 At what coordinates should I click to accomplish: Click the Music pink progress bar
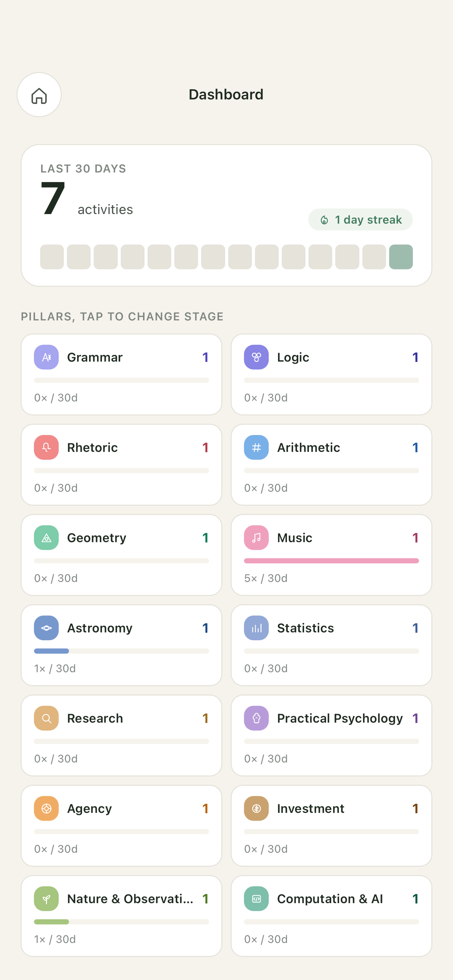[331, 561]
